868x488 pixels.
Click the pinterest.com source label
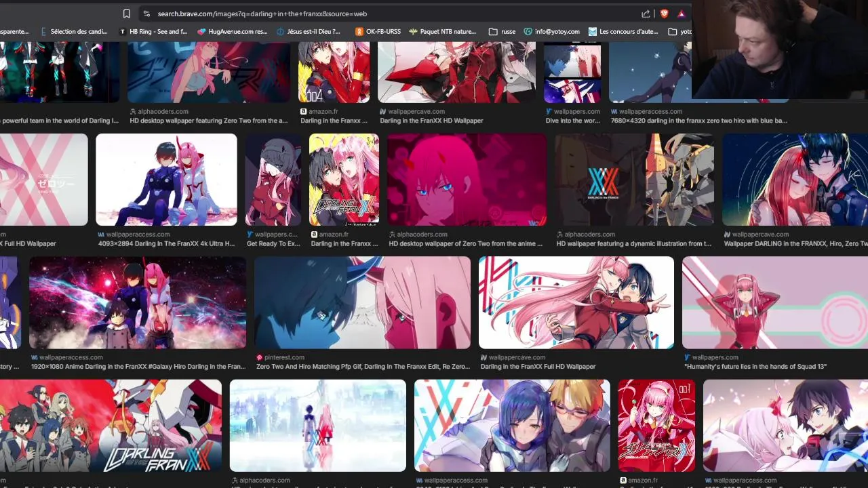[284, 357]
